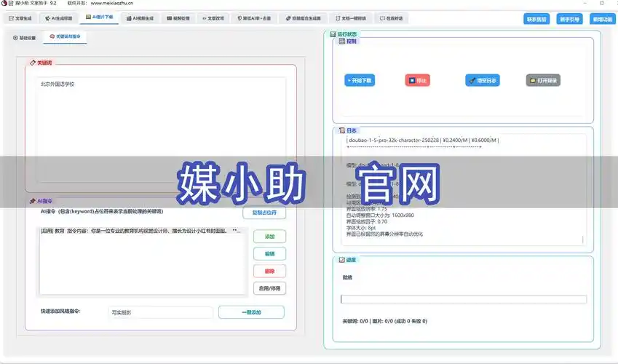Toggle the instruction via 启用/停用 button
Viewport: 618px width, 364px height.
tap(269, 289)
